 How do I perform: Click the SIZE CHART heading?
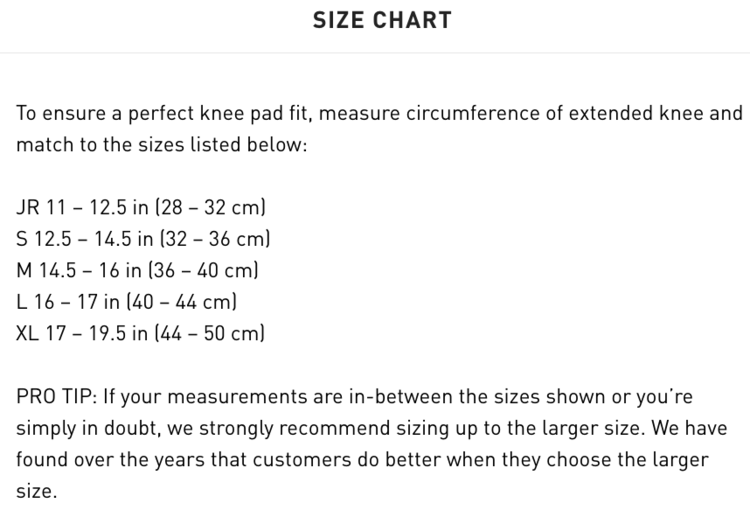tap(381, 21)
